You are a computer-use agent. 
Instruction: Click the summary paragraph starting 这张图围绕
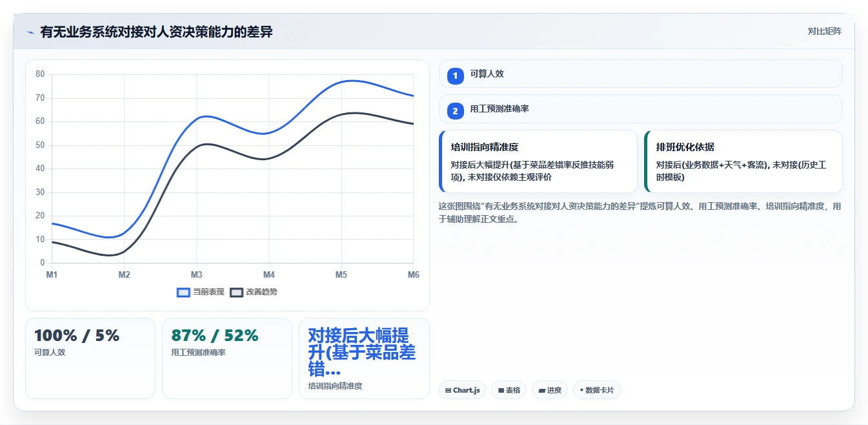[x=640, y=212]
